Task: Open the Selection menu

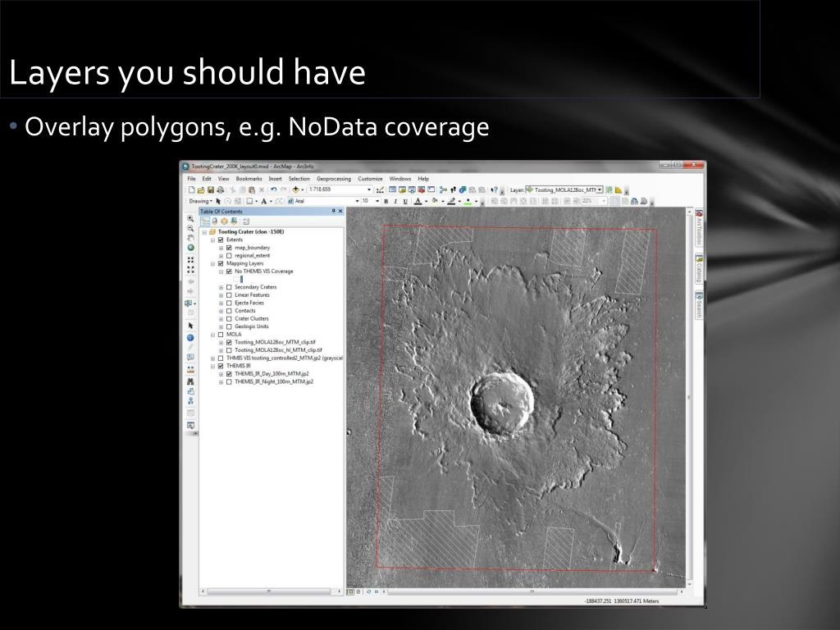Action: [299, 179]
